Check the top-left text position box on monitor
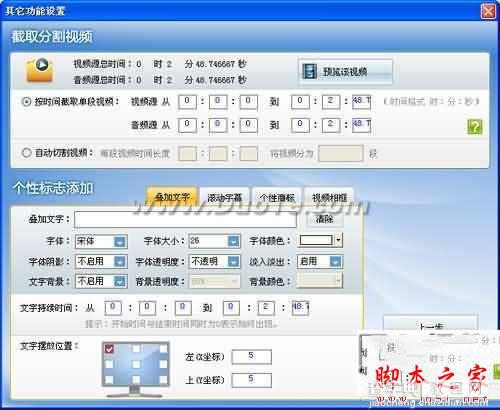This screenshot has width=500, height=410. tap(109, 349)
